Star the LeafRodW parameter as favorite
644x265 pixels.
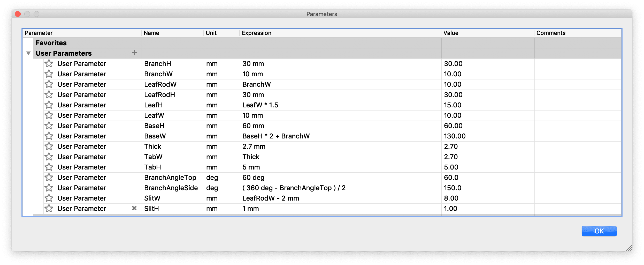tap(49, 84)
